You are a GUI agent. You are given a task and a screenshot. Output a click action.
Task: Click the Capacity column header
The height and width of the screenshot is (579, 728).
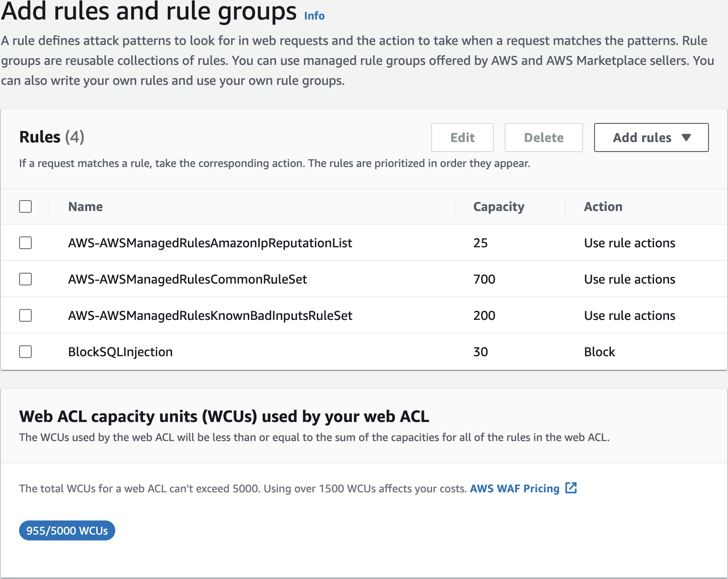[x=498, y=207]
